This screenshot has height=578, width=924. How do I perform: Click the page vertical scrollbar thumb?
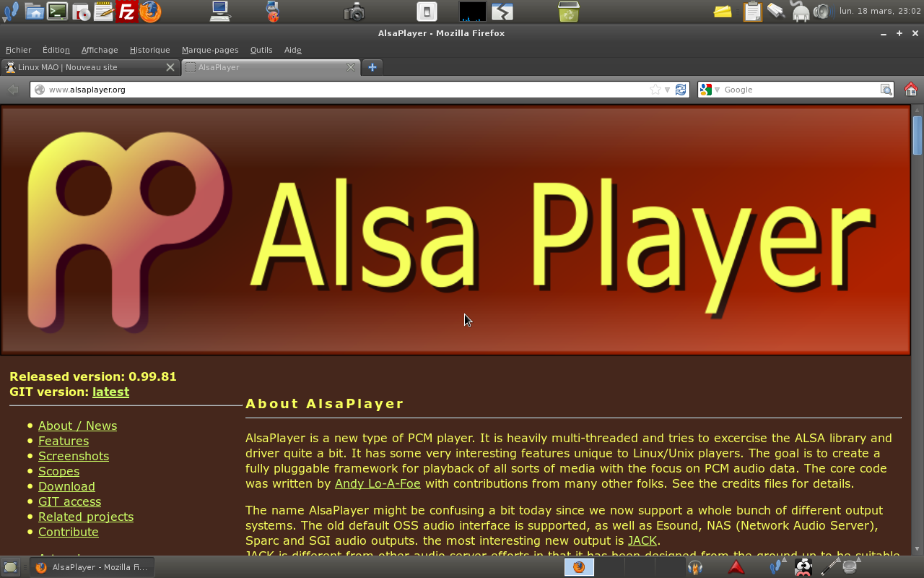(918, 135)
